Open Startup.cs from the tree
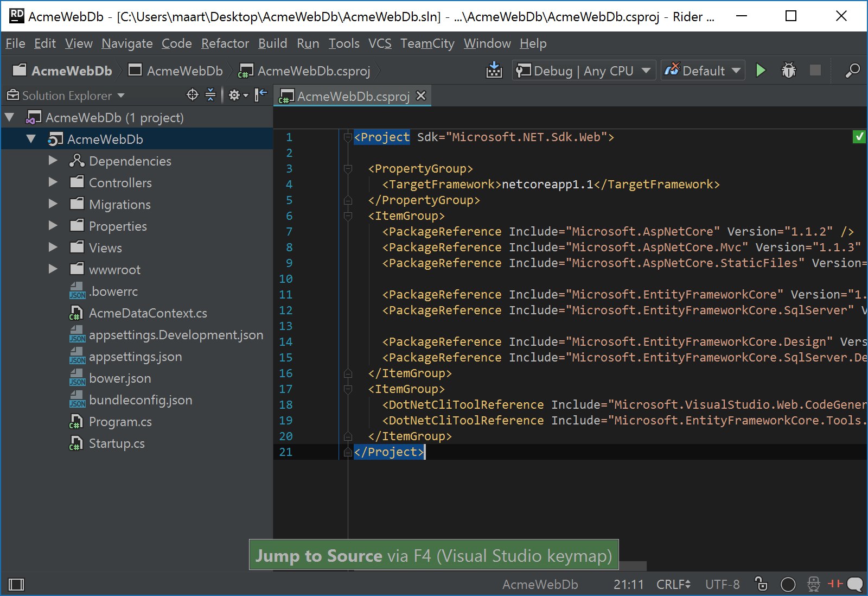 tap(107, 443)
